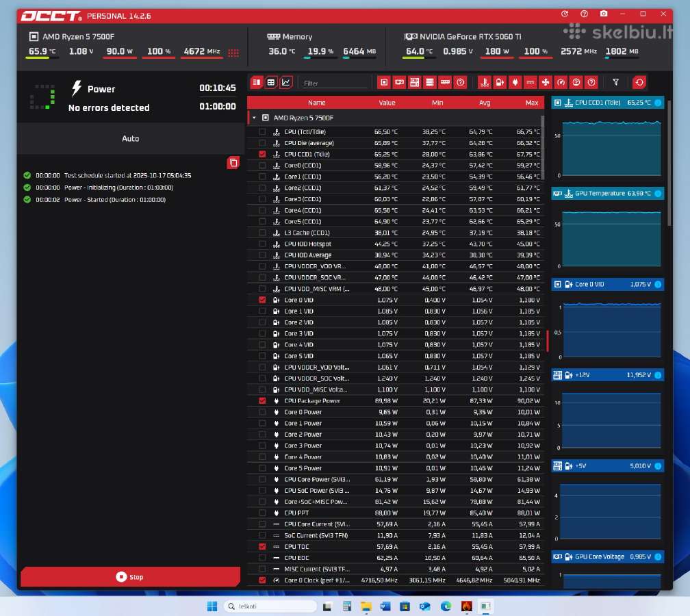
Task: Check the CPU (Tctl/Tdie) checkbox
Action: tap(262, 131)
